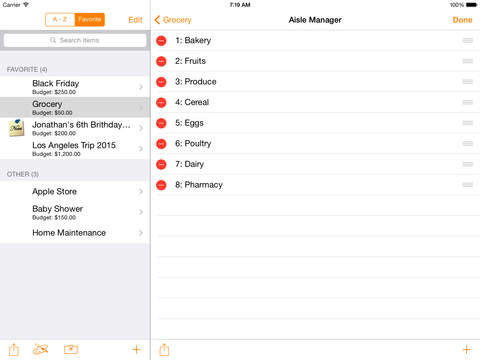Tap the '2: Fruits' aisle label

[190, 61]
